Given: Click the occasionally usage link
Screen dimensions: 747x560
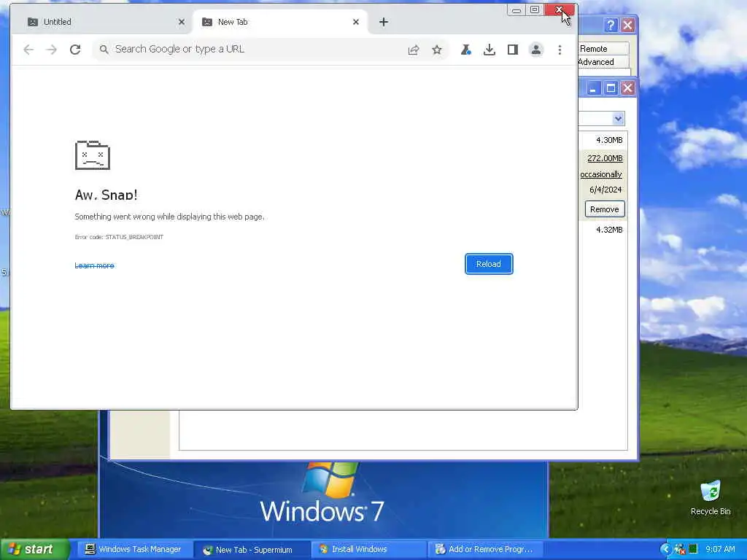Looking at the screenshot, I should tap(601, 174).
